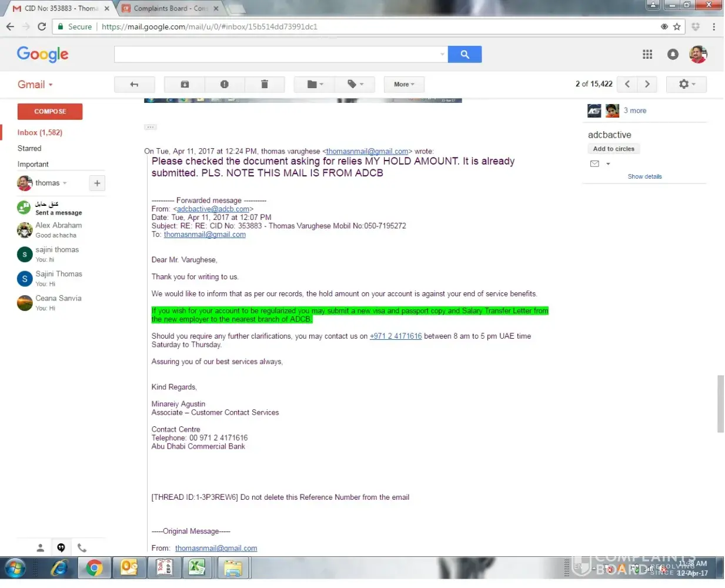Click the '3 more' people link
This screenshot has height=588, width=725.
tap(635, 111)
